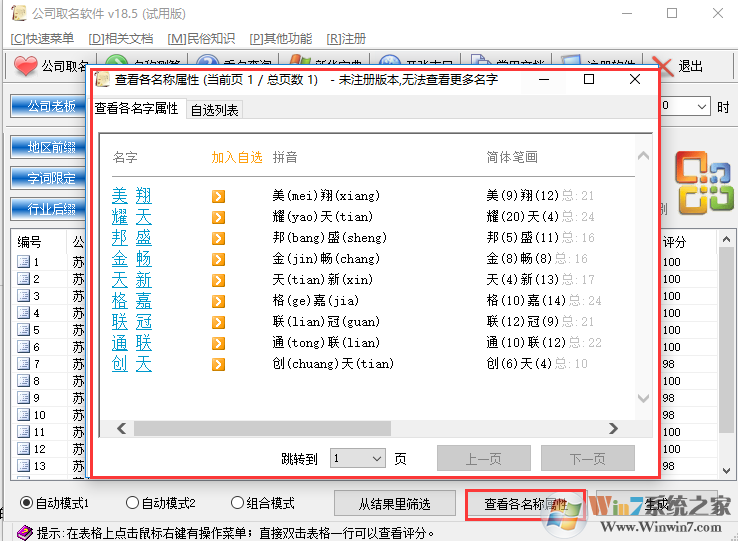Click the 查看各名称属性 button
The height and width of the screenshot is (541, 738).
526,504
